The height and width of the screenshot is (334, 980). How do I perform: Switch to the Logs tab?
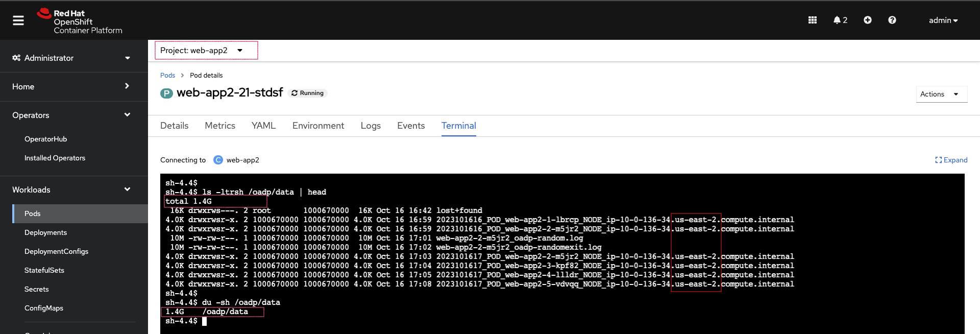coord(370,126)
